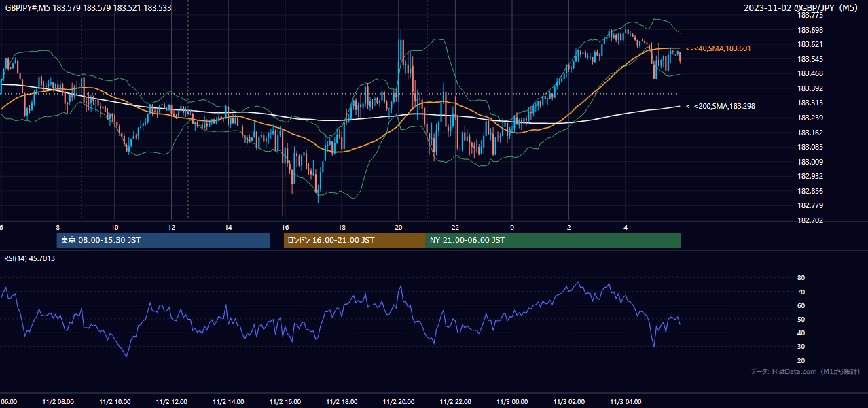Click hour label 14 under the price chart
Image resolution: width=868 pixels, height=408 pixels.
[229, 228]
